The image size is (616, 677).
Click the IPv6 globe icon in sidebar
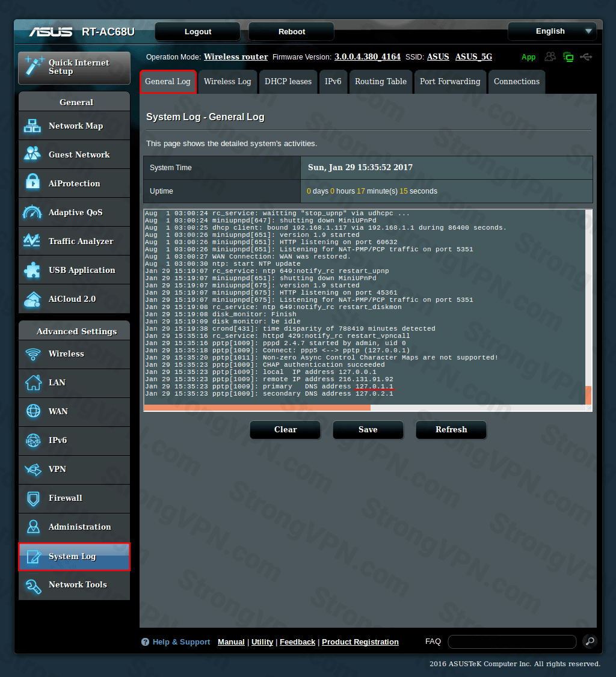point(33,440)
